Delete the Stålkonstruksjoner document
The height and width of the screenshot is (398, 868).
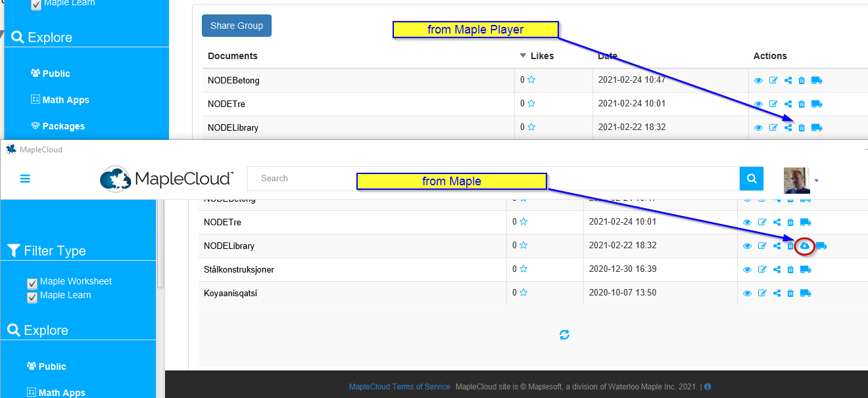(x=790, y=269)
